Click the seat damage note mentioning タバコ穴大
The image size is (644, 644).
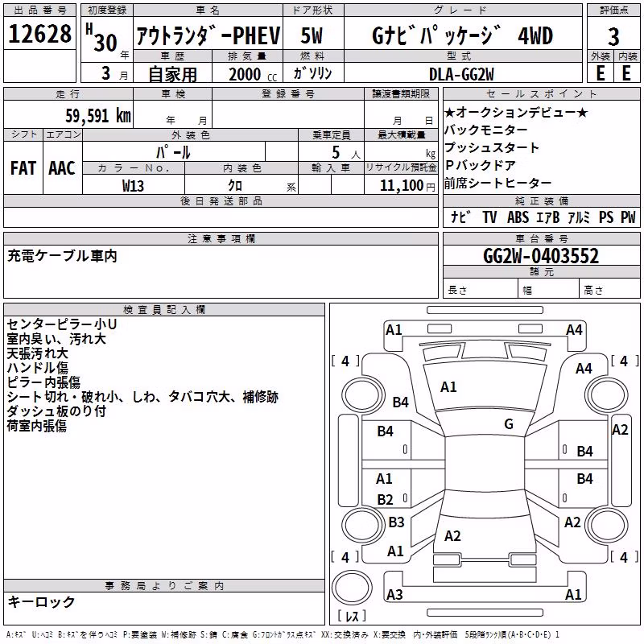click(142, 397)
